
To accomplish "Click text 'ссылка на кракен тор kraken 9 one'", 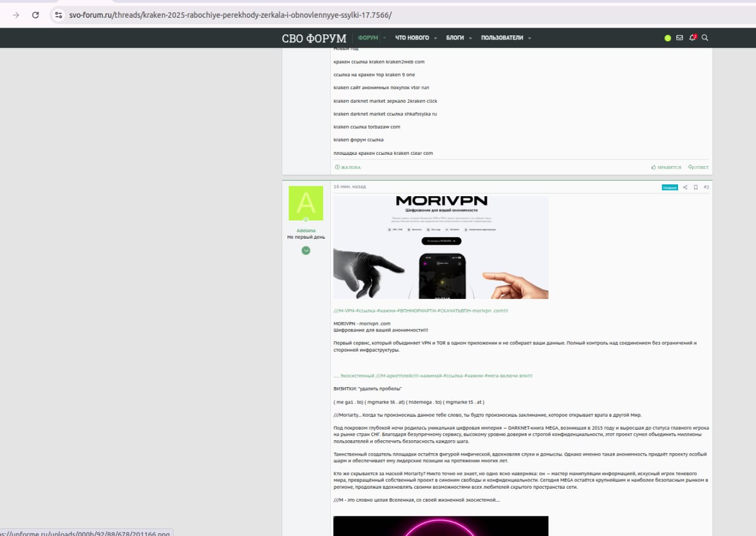I will [x=374, y=75].
